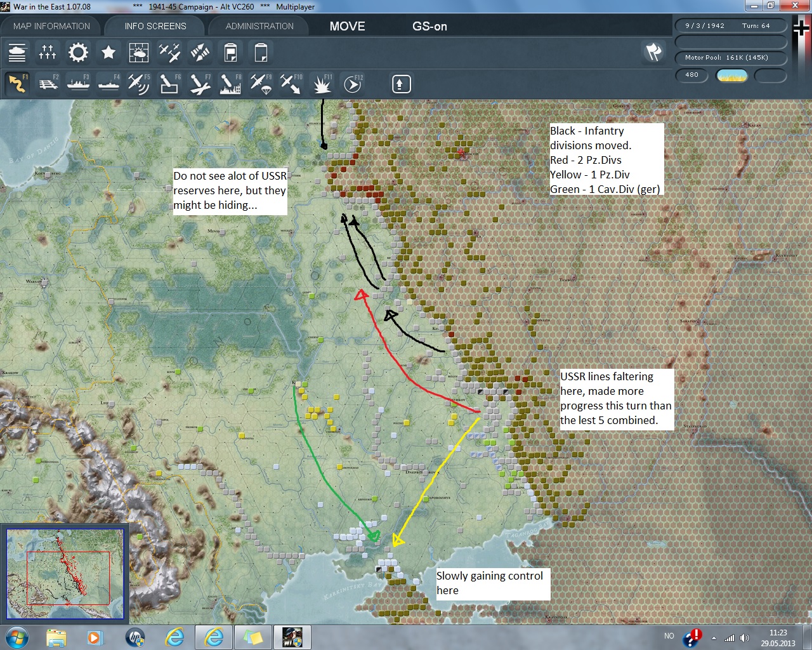Click the volume speaker tray icon

click(744, 638)
